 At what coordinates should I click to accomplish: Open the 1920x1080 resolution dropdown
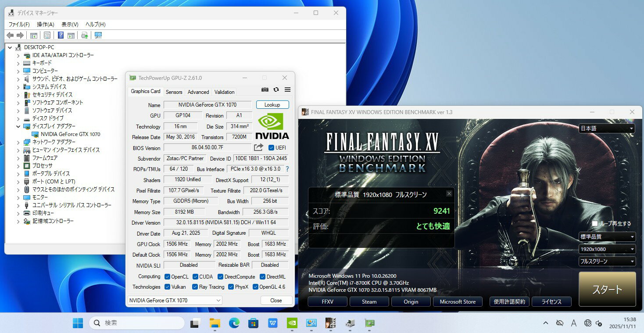pyautogui.click(x=607, y=249)
